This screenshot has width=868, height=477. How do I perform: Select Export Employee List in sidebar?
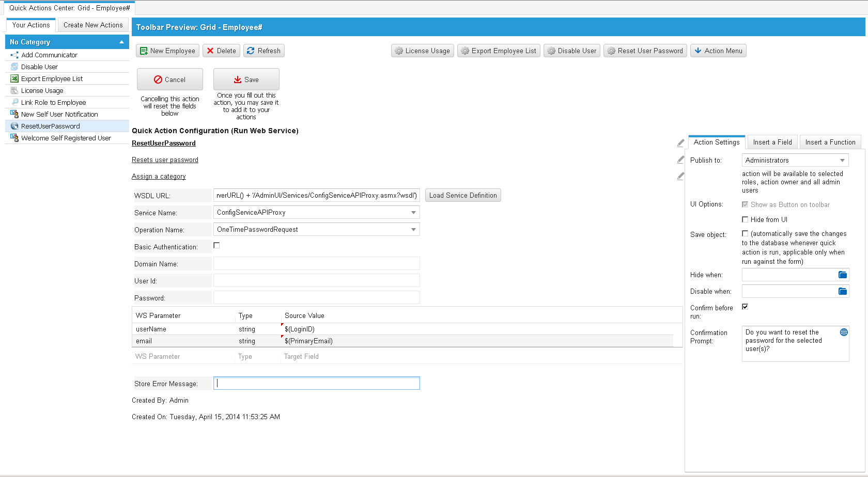(x=52, y=79)
